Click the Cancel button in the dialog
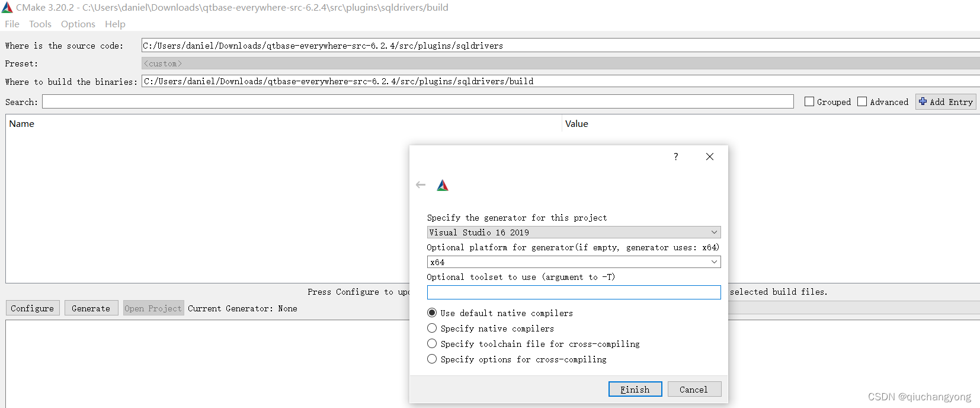Image resolution: width=980 pixels, height=408 pixels. (x=694, y=389)
